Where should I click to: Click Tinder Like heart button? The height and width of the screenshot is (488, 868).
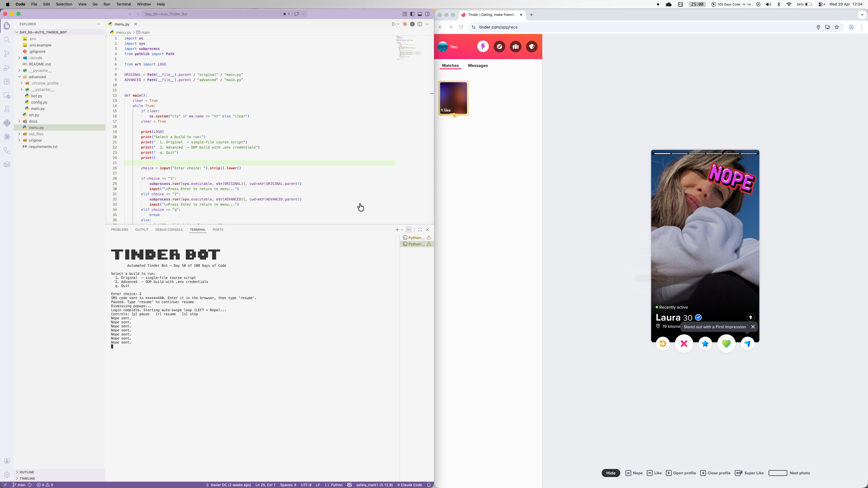(x=726, y=344)
